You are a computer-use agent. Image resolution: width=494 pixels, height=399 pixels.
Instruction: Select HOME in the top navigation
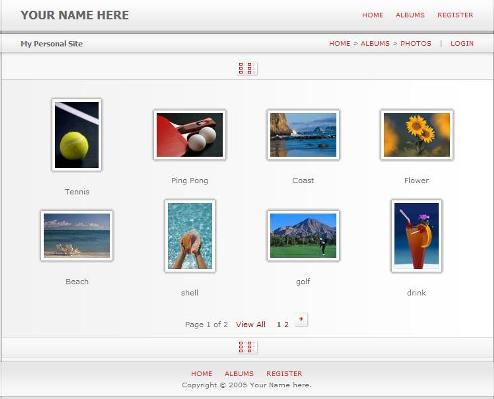[x=373, y=15]
